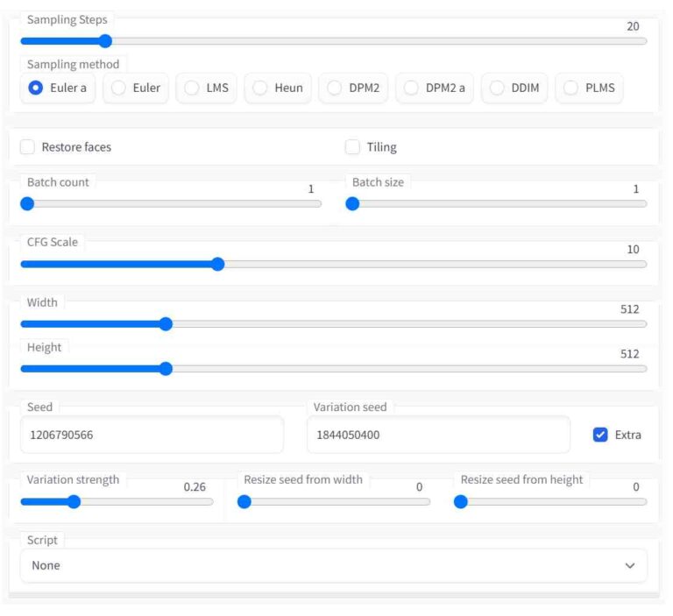Screen dimensions: 673x616
Task: Click the CFG Scale slider handle
Action: (218, 264)
